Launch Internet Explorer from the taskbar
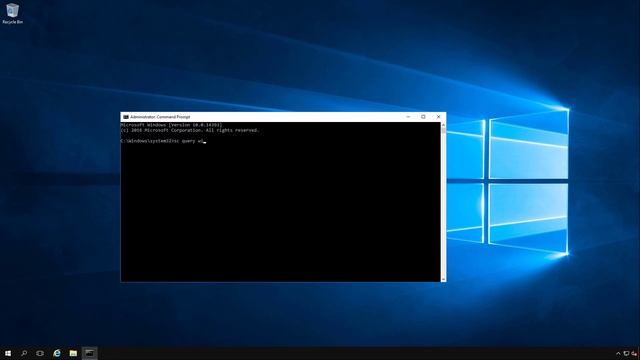This screenshot has height=360, width=640. coord(57,353)
